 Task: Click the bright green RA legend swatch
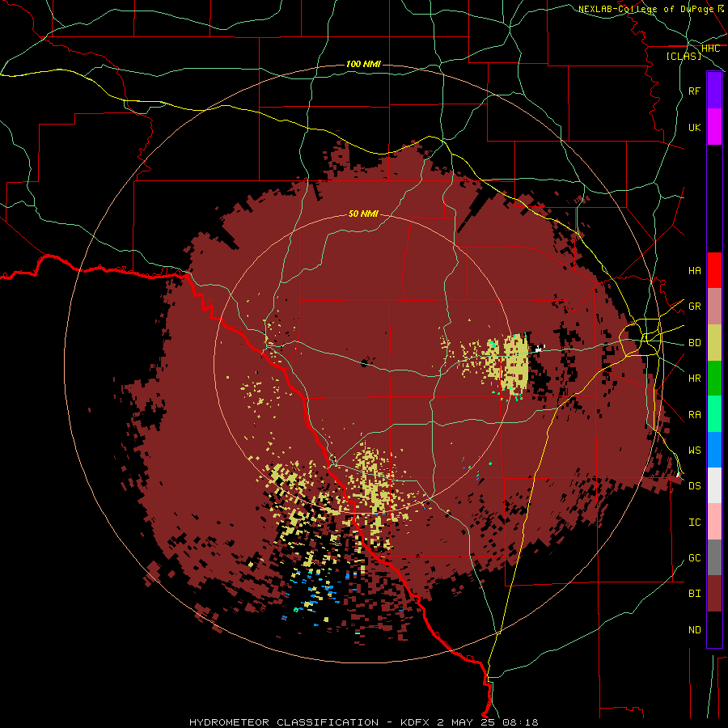(x=714, y=414)
